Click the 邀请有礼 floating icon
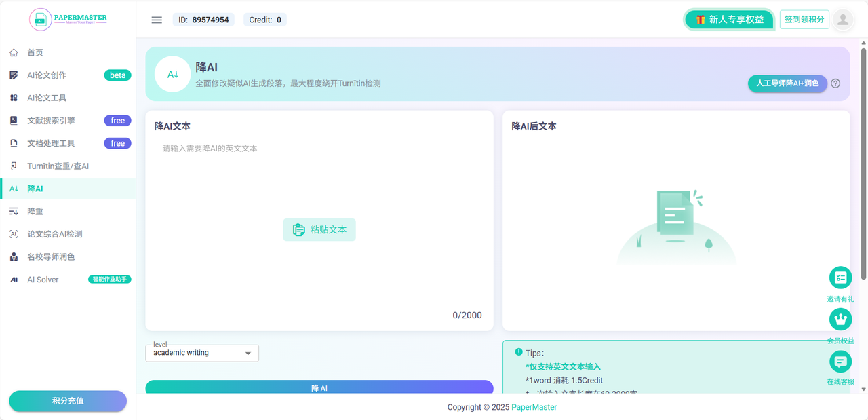The width and height of the screenshot is (868, 420). [841, 278]
